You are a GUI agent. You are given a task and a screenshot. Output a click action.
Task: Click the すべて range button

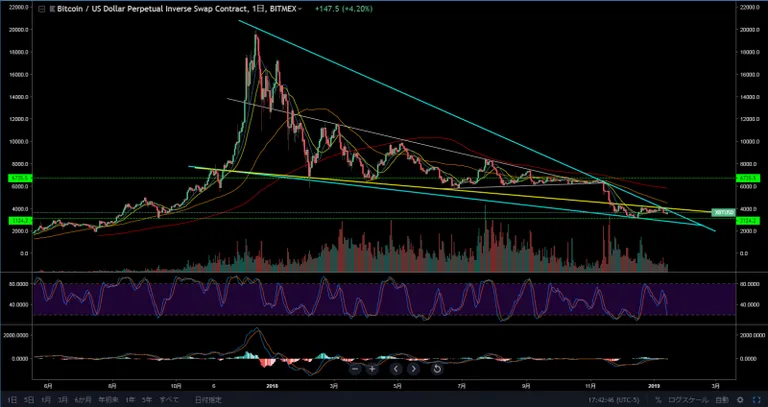click(171, 400)
